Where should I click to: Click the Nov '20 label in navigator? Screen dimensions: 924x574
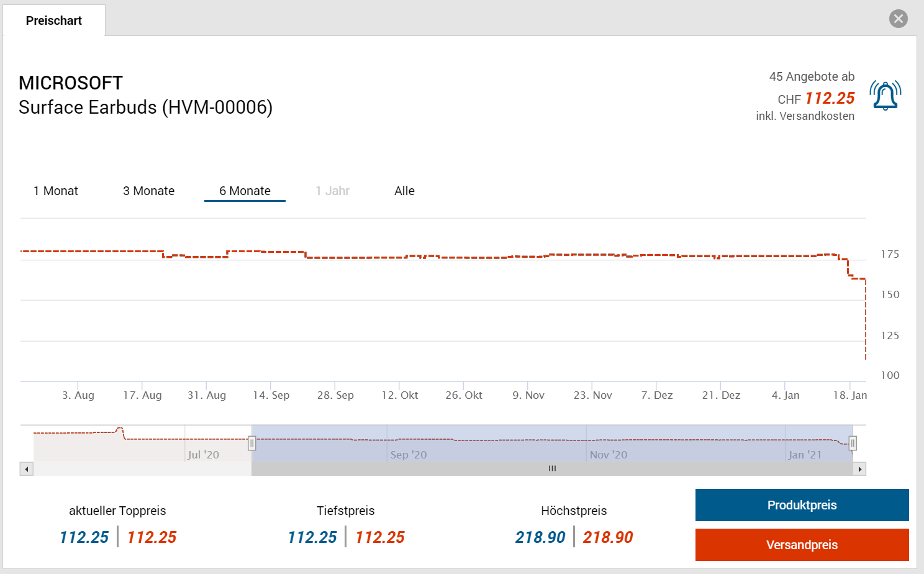click(x=609, y=454)
